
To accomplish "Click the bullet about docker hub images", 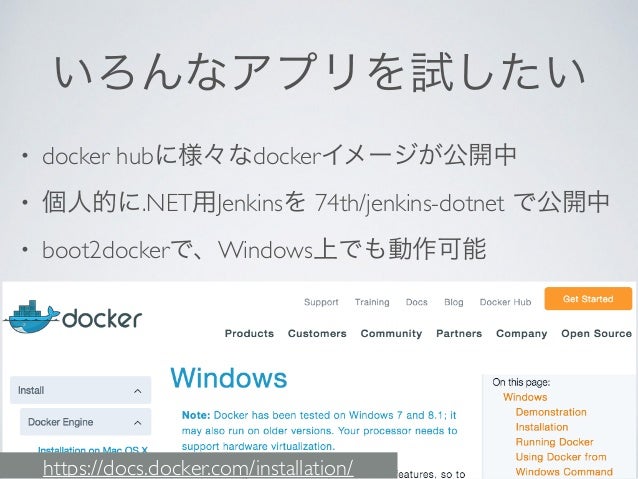I will click(279, 155).
